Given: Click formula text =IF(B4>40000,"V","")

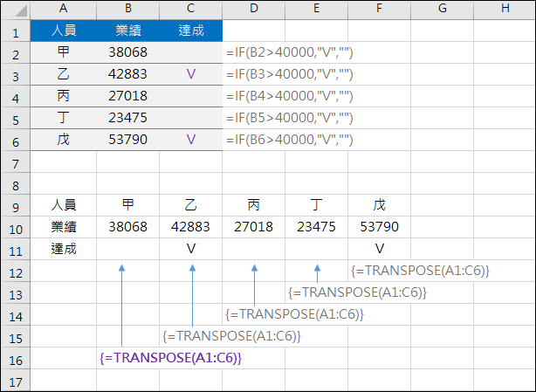Looking at the screenshot, I should [289, 96].
